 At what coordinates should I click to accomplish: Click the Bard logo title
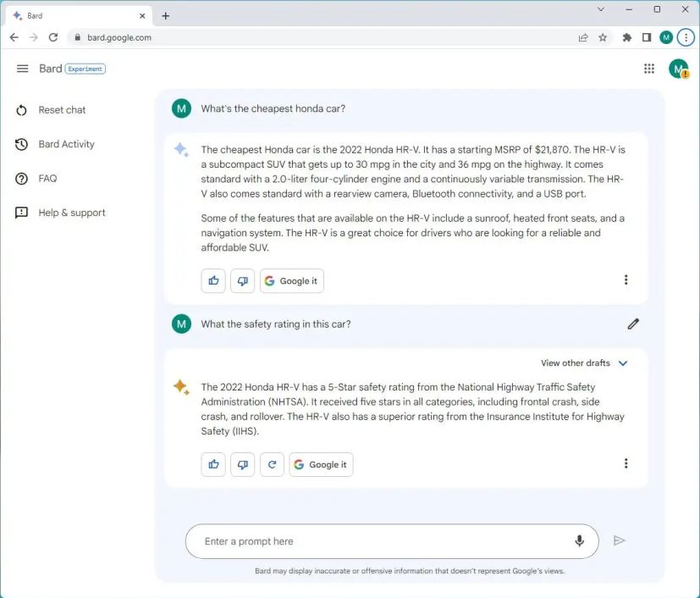pyautogui.click(x=51, y=69)
